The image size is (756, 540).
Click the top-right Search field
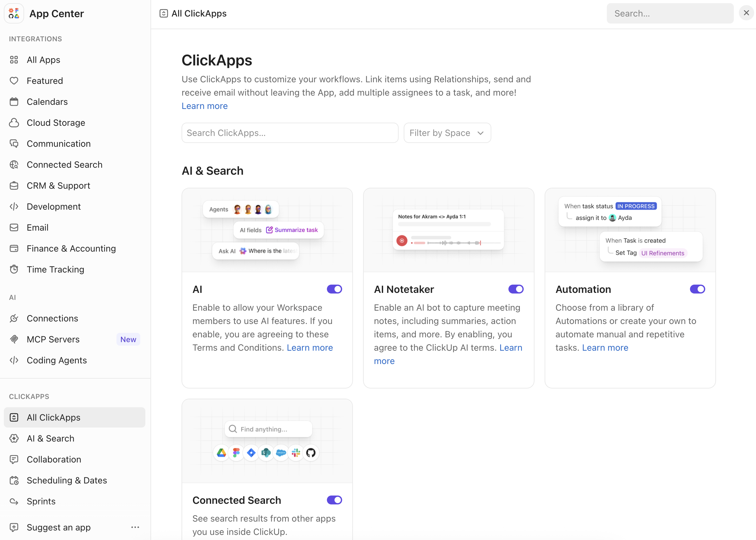[x=670, y=13]
